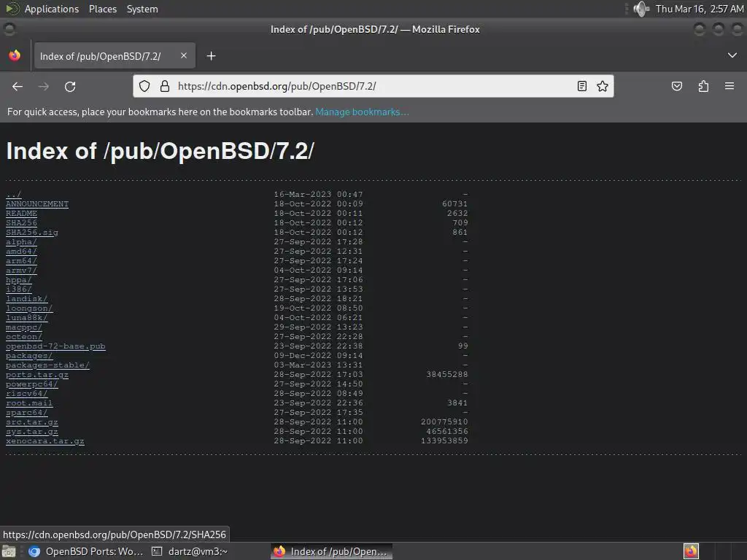Open the root.mail file link
747x560 pixels.
pyautogui.click(x=29, y=403)
